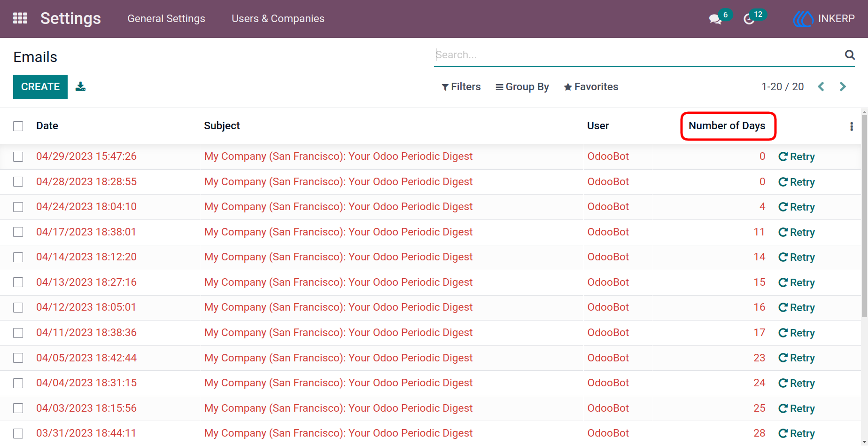The height and width of the screenshot is (446, 868).
Task: Retry the 04/12/2023 18:05:01 email
Action: coord(797,307)
